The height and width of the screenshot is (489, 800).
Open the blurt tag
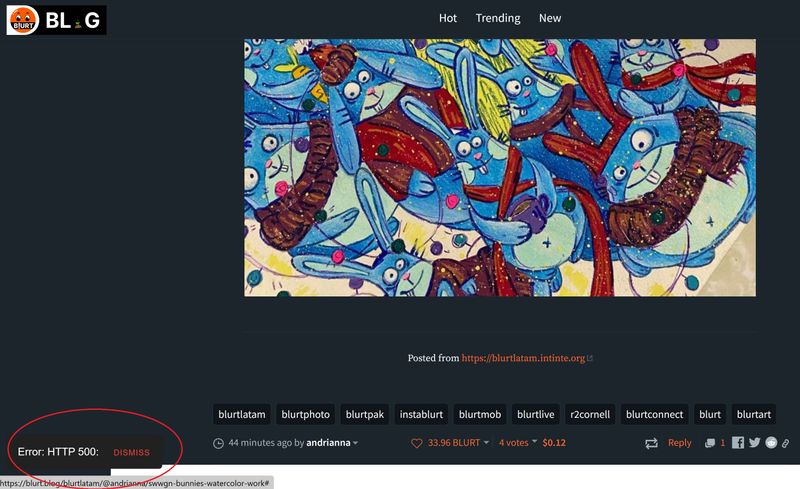pyautogui.click(x=710, y=414)
